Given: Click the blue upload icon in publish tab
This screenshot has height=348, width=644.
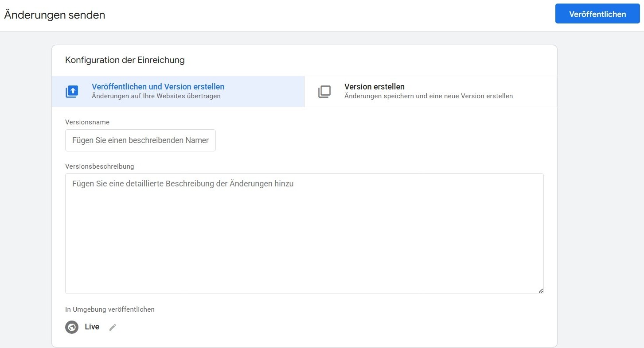Looking at the screenshot, I should 72,92.
